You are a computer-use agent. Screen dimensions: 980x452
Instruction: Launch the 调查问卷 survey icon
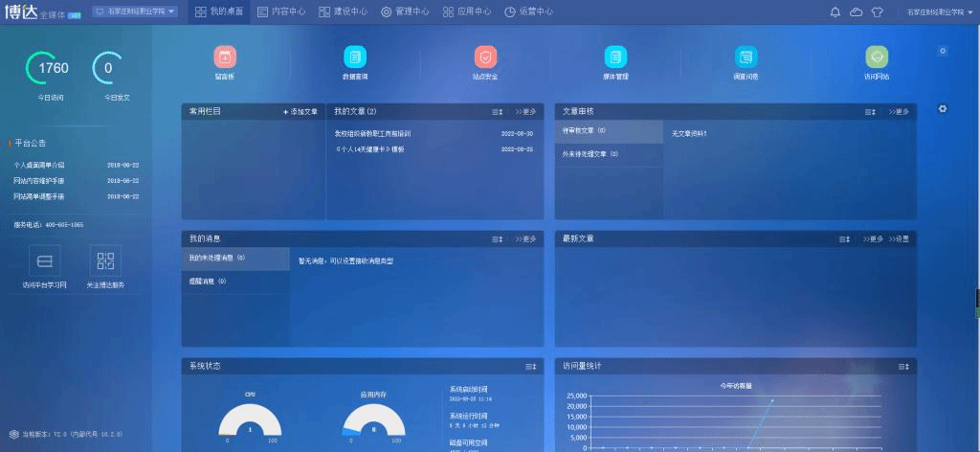tap(746, 56)
